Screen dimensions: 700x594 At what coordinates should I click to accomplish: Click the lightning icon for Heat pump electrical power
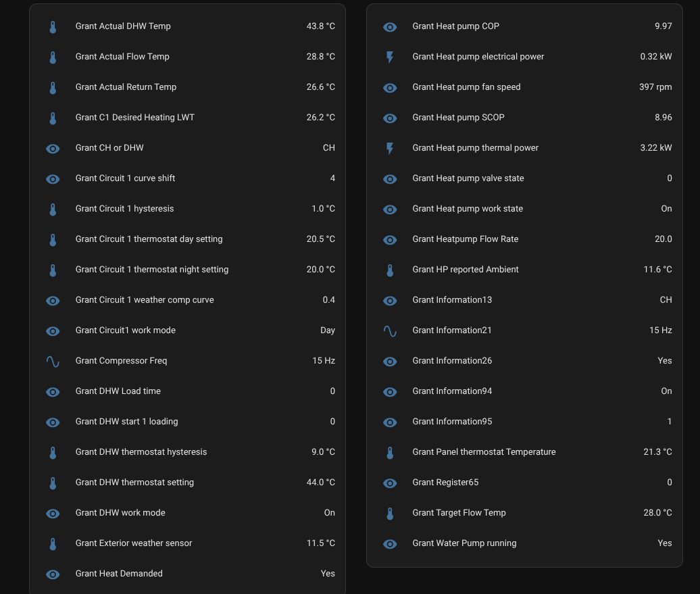click(x=390, y=57)
